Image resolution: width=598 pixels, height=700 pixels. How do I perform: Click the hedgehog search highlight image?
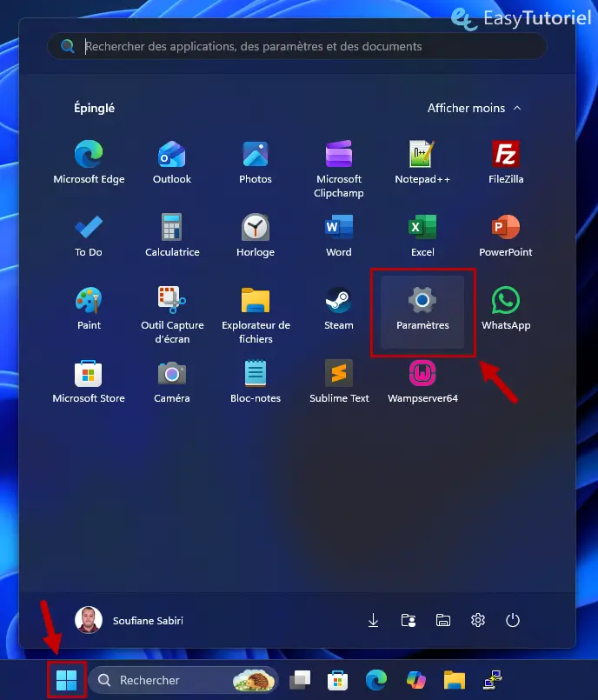tap(254, 680)
